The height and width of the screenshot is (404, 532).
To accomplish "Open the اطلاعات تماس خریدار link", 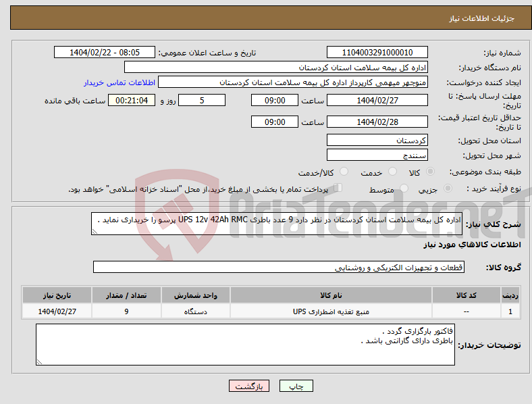I will 119,82.
